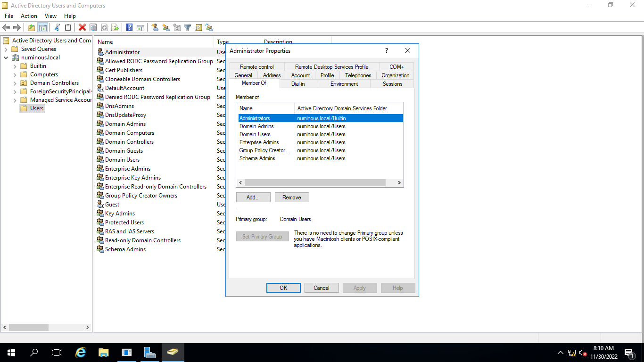Viewport: 644px width, 362px height.
Task: Click the DefaultAccount user icon
Action: pos(100,88)
